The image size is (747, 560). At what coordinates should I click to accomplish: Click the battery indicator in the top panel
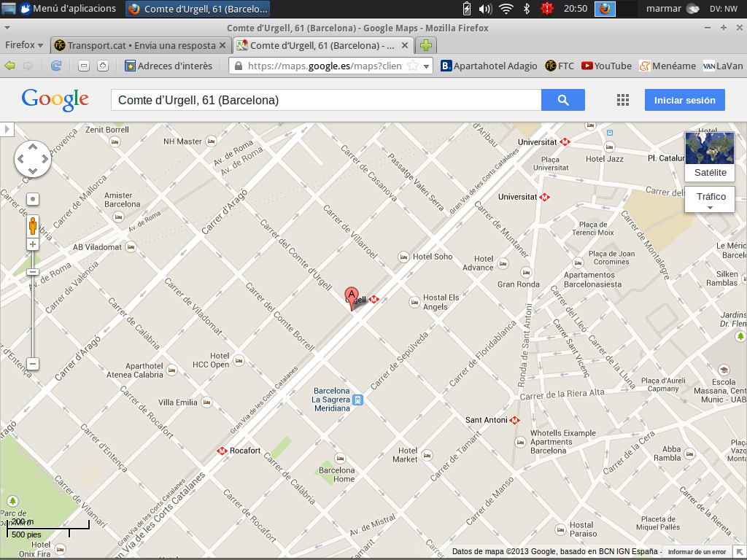(466, 9)
